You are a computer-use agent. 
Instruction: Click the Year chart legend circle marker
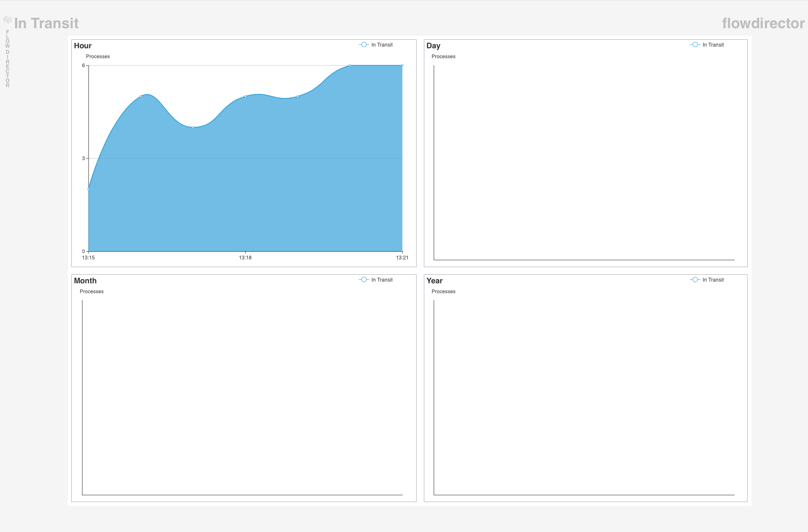[695, 280]
